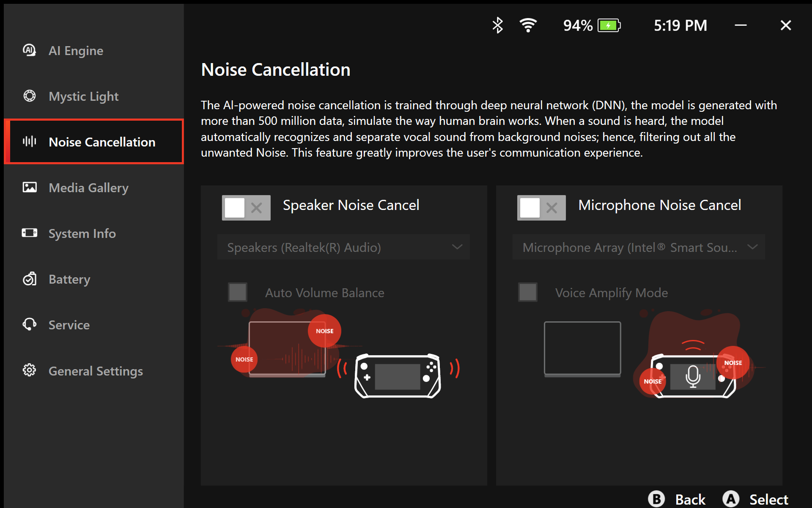
Task: Click the Mystic Light ring icon
Action: tap(29, 96)
